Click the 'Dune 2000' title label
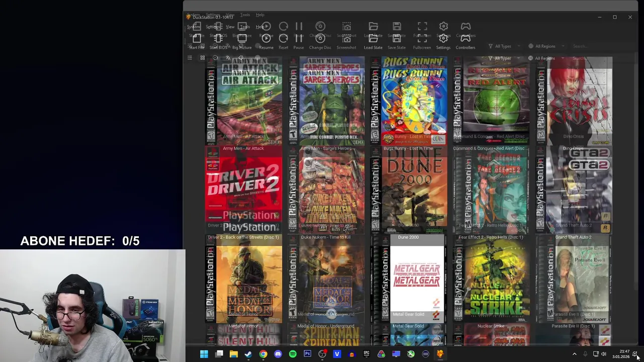The height and width of the screenshot is (362, 644). click(408, 237)
